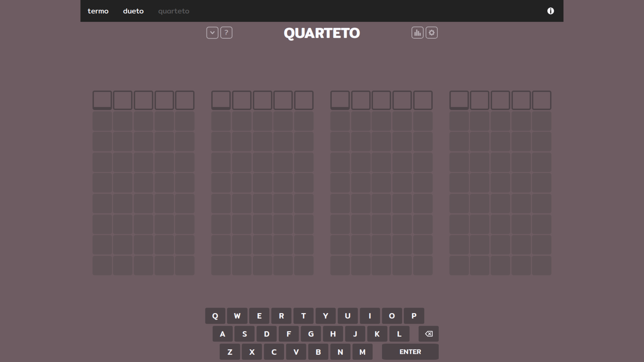Select the quarteto tab
The width and height of the screenshot is (644, 362).
tap(174, 11)
